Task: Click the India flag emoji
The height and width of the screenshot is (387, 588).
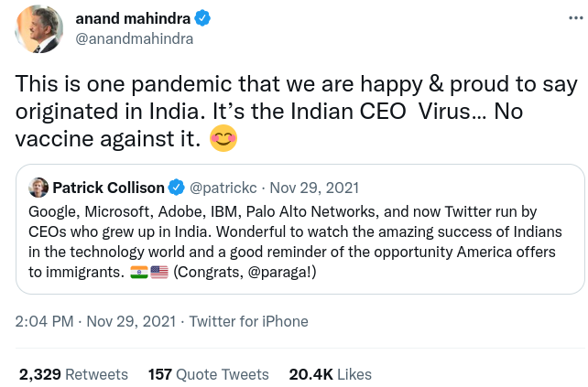Action: click(138, 274)
